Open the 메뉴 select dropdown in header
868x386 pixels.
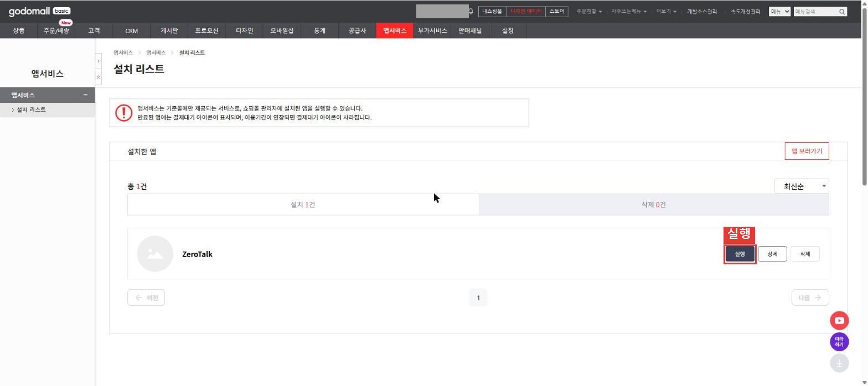pyautogui.click(x=779, y=12)
